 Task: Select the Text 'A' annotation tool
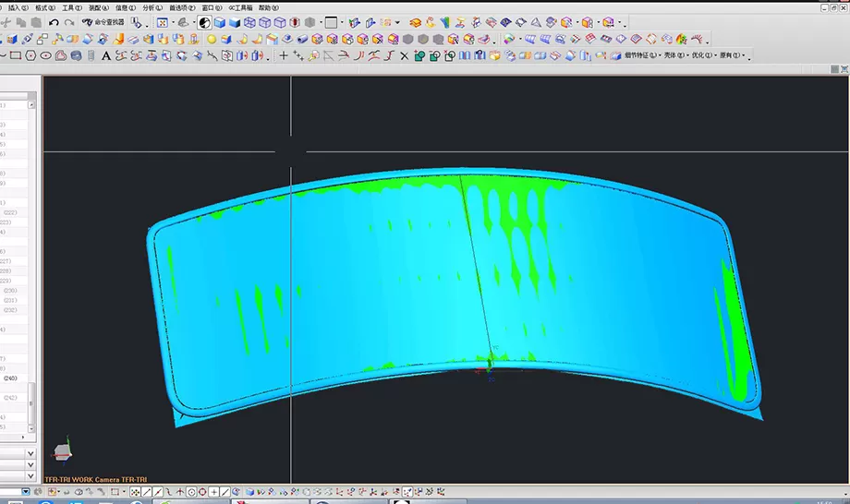pyautogui.click(x=106, y=55)
